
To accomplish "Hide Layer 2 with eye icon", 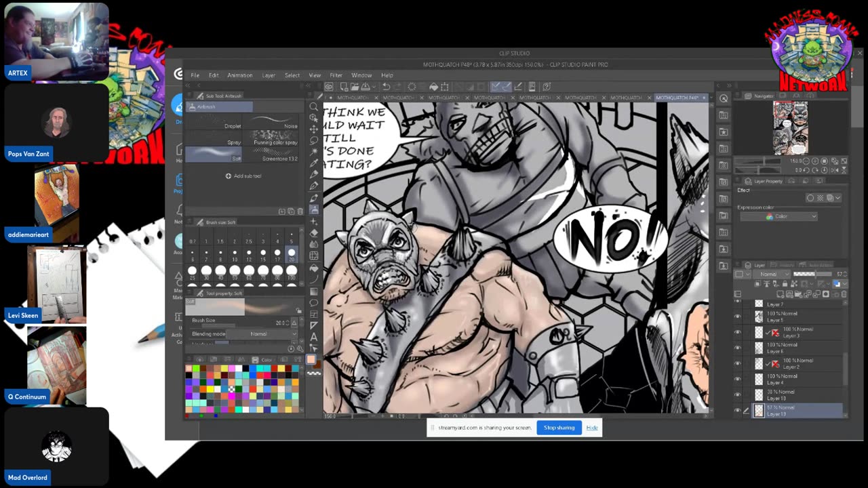I will click(x=738, y=363).
